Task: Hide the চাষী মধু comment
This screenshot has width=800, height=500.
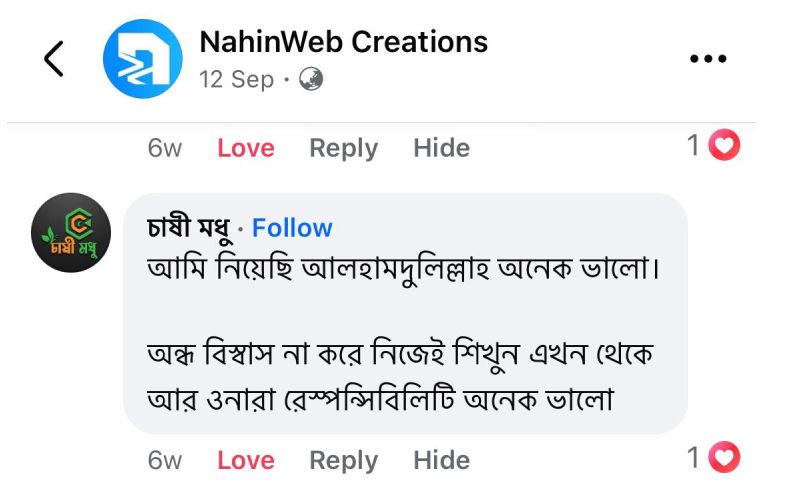Action: (441, 460)
